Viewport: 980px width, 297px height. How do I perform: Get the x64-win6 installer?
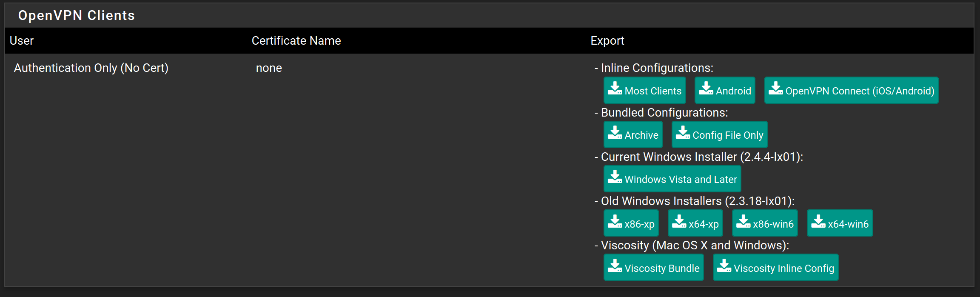840,223
